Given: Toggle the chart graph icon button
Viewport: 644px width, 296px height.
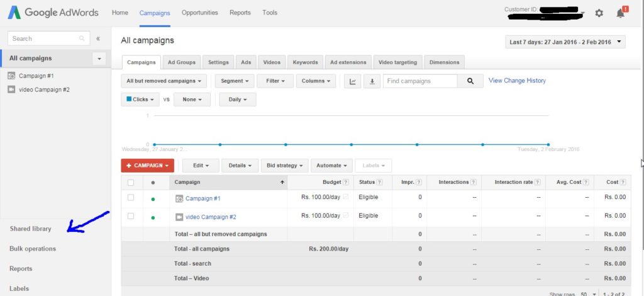Looking at the screenshot, I should click(353, 81).
